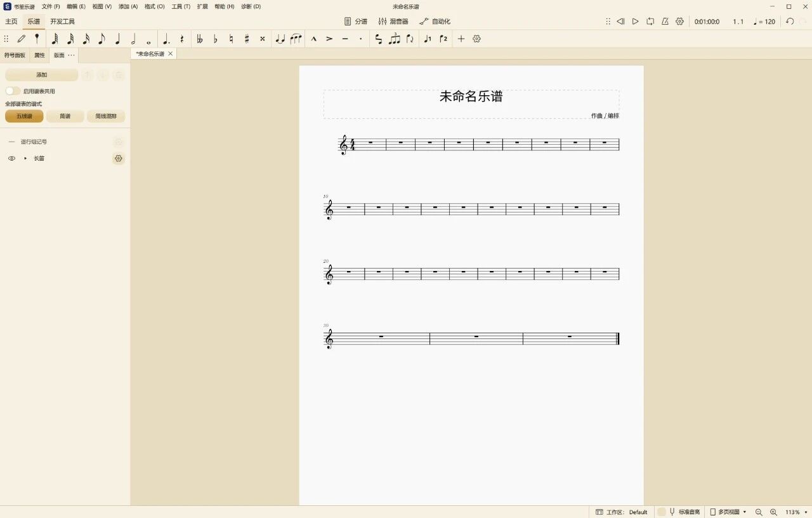Toggle the metronome
This screenshot has width=812, height=518.
[x=665, y=22]
